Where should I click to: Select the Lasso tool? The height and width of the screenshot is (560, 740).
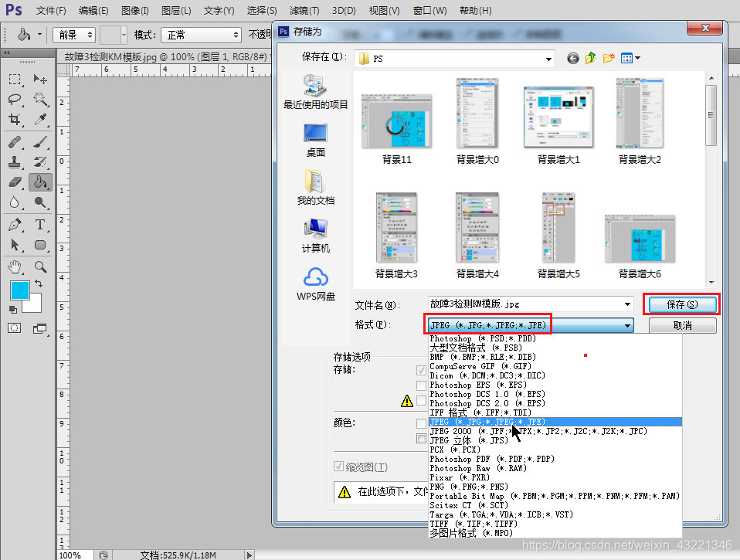15,99
